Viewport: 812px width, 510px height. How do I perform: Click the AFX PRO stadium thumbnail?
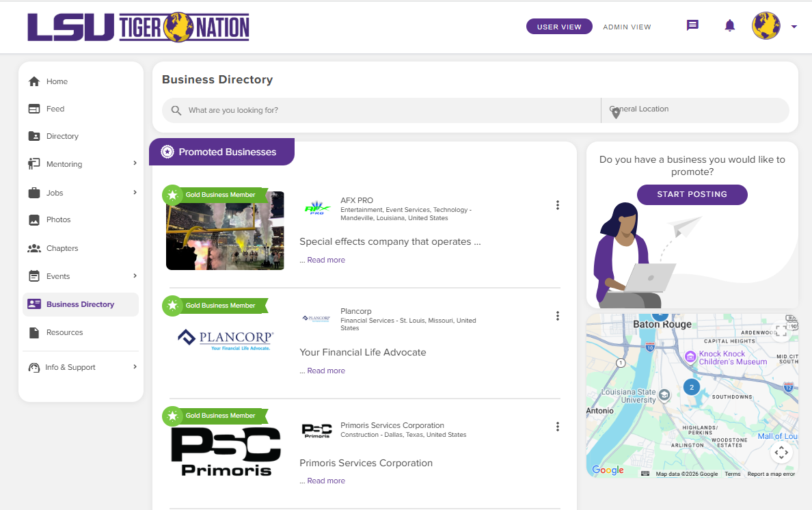225,230
